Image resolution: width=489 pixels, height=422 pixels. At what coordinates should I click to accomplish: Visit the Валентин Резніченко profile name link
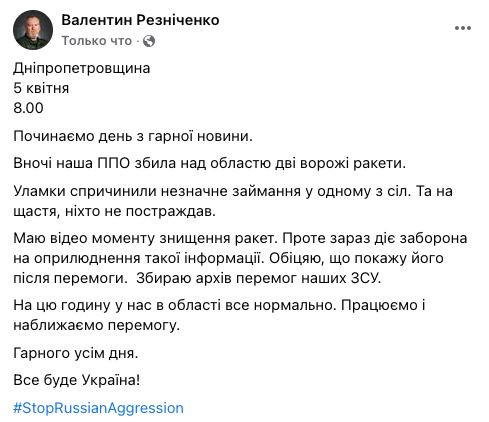140,20
